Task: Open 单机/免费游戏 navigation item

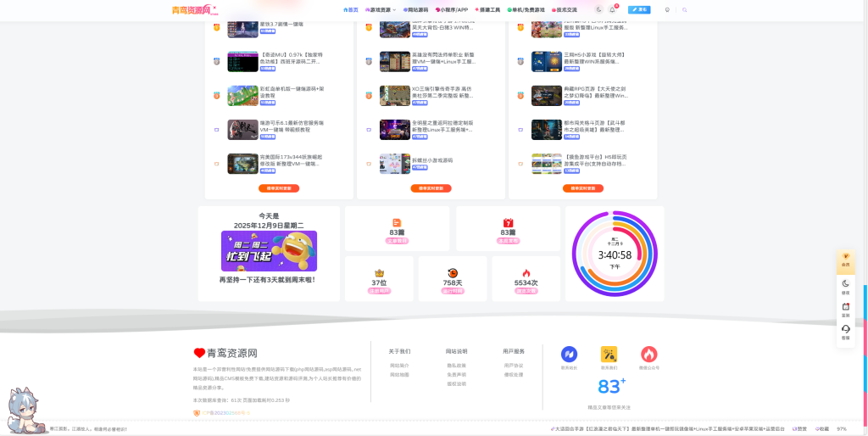Action: (x=526, y=9)
